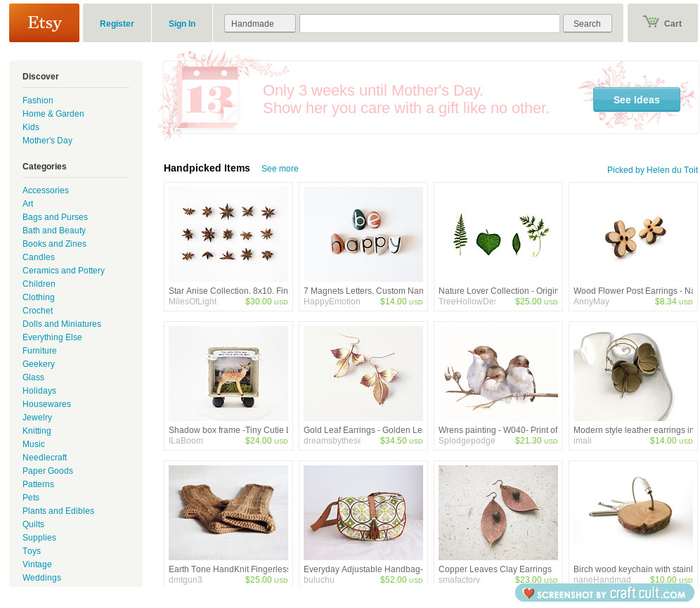Open the Star Anise Collection thumbnail

[228, 234]
